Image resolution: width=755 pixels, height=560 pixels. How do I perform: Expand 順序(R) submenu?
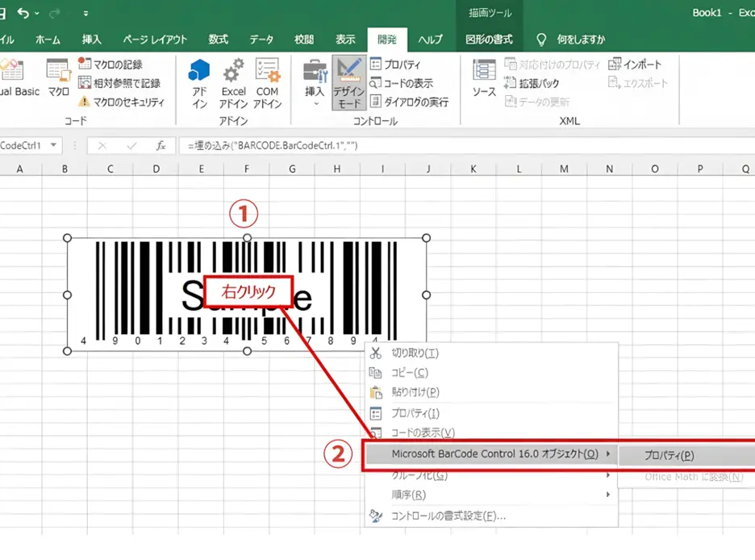tap(491, 495)
